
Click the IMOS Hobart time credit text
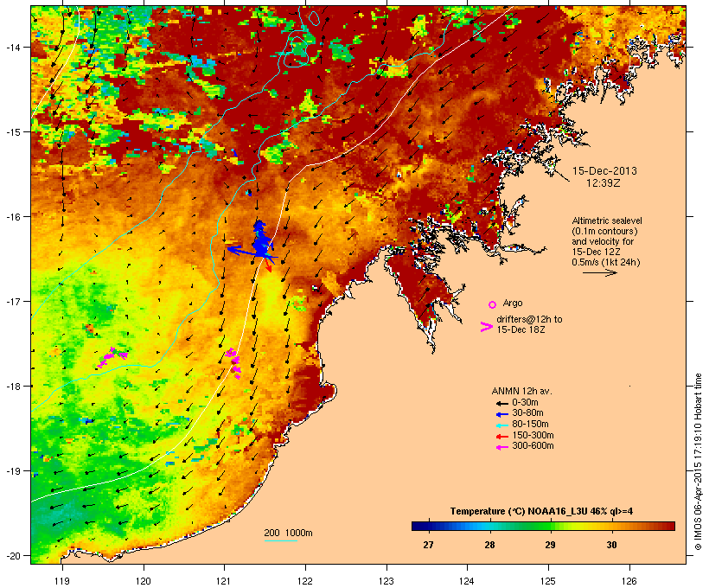tap(698, 462)
